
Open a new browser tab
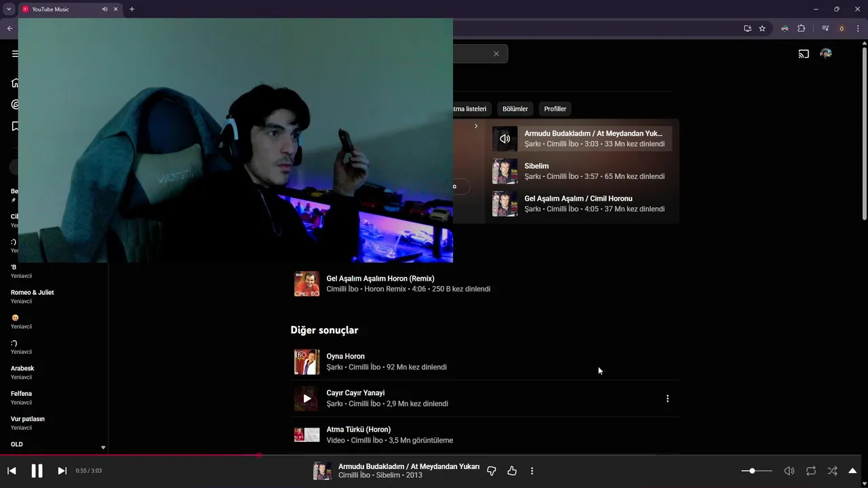click(x=132, y=9)
